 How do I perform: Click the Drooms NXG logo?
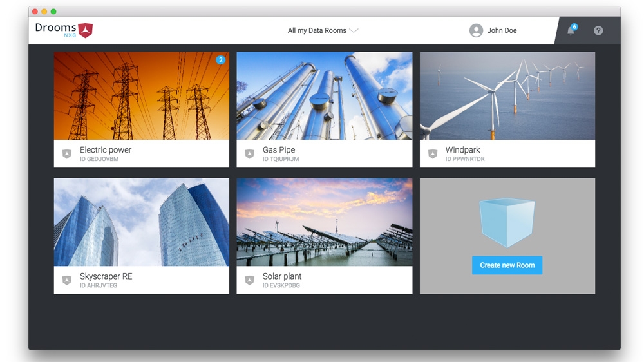click(64, 30)
